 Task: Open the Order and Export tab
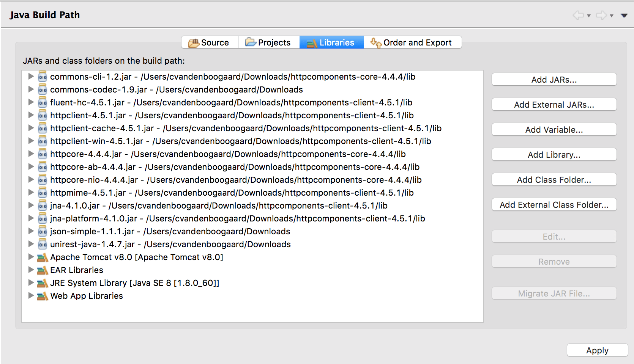[x=413, y=42]
